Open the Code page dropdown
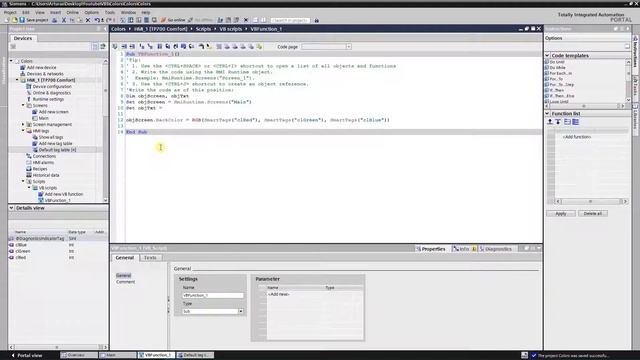This screenshot has height=360, width=640. 348,47
